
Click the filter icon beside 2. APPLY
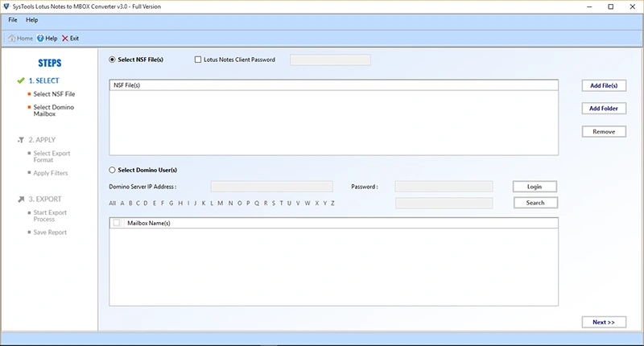pyautogui.click(x=21, y=140)
